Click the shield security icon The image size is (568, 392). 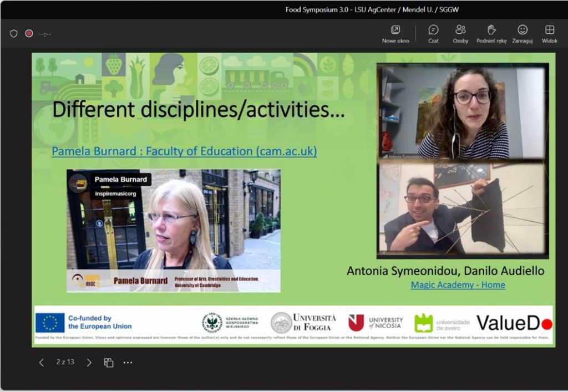tap(14, 33)
